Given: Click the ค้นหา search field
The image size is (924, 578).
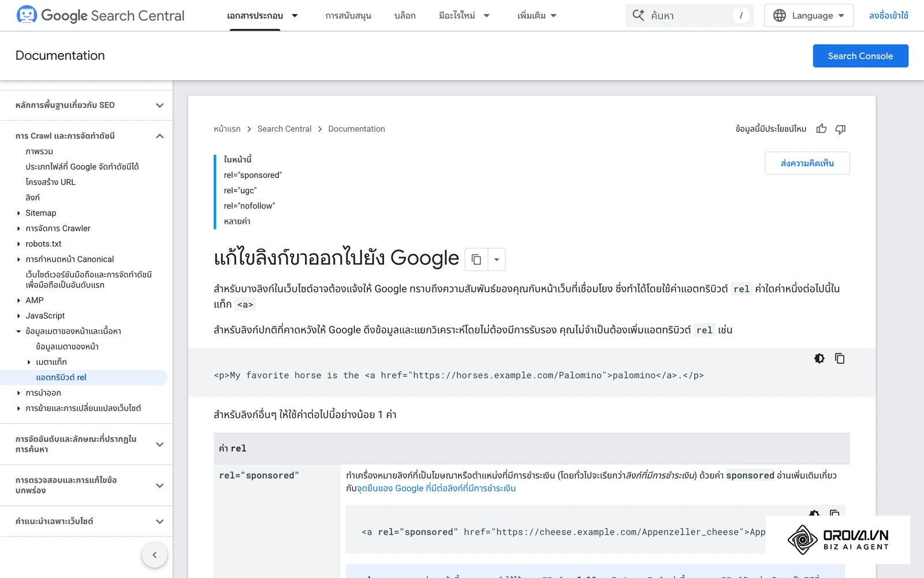Looking at the screenshot, I should [690, 16].
